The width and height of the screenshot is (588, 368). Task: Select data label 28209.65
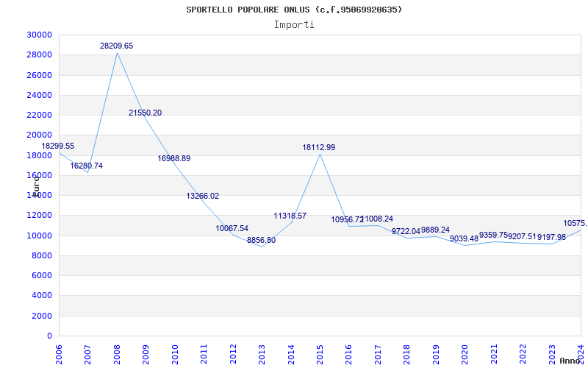point(116,46)
